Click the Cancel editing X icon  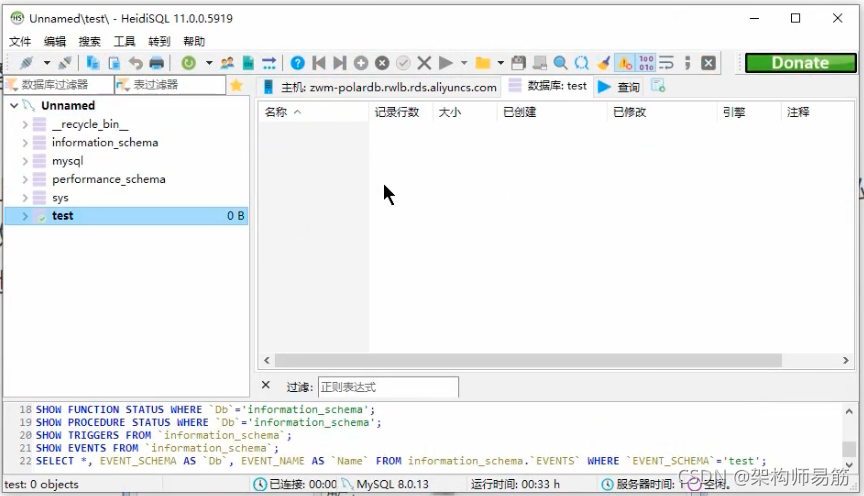tap(424, 63)
